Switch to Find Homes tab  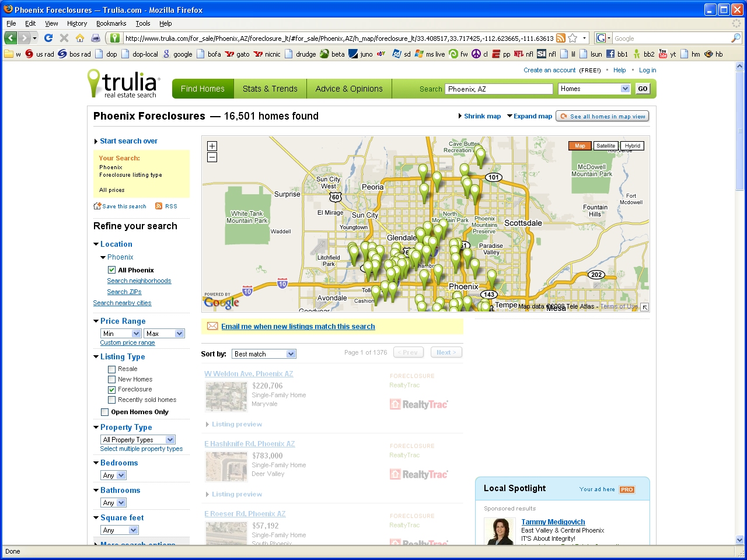(x=203, y=89)
